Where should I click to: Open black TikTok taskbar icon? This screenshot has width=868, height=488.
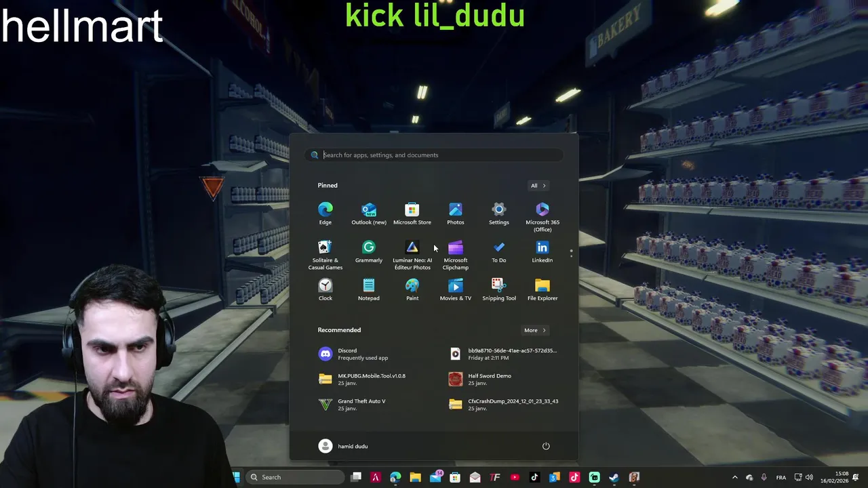pyautogui.click(x=534, y=477)
